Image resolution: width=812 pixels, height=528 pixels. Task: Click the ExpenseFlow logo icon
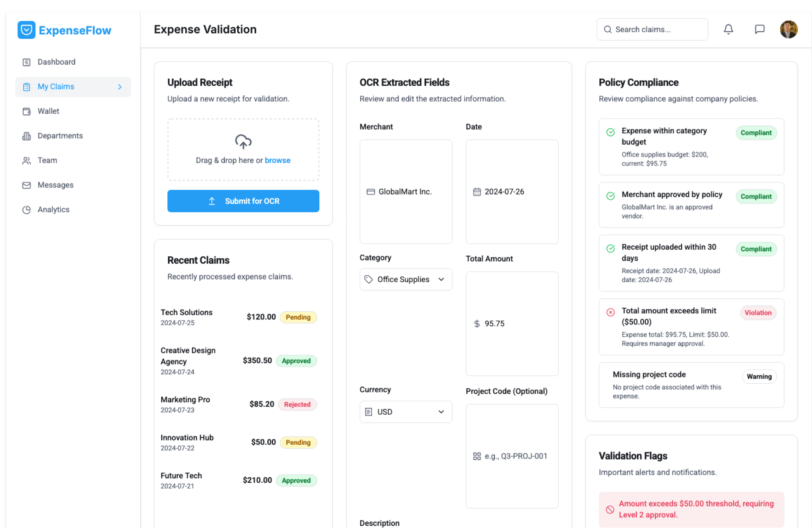(x=26, y=30)
